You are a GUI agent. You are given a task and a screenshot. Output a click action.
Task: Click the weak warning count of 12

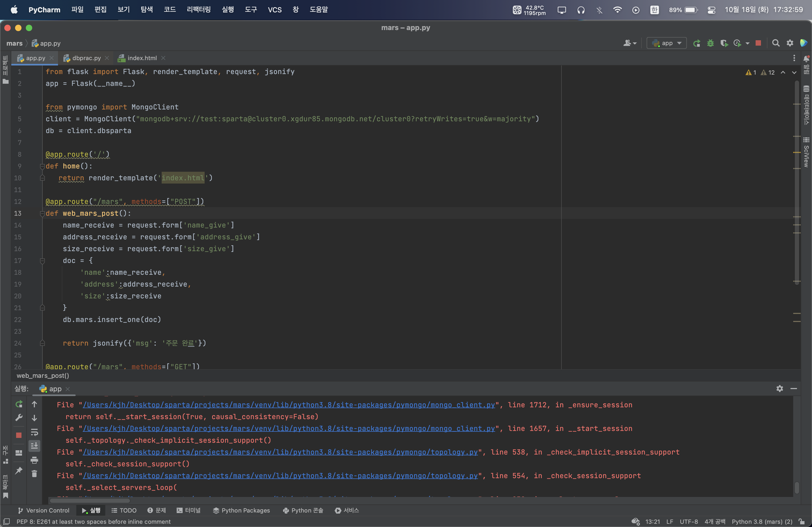pos(768,73)
